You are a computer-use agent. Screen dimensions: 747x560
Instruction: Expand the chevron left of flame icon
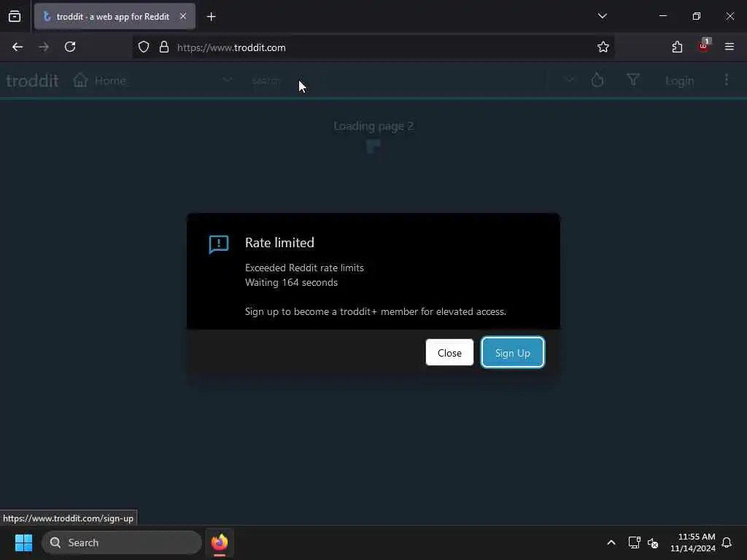point(570,80)
